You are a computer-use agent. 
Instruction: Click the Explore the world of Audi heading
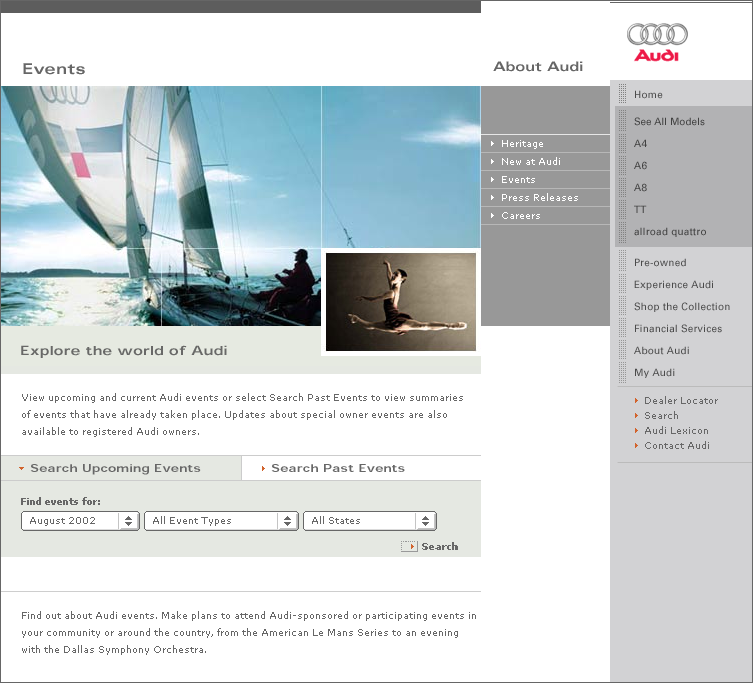click(123, 351)
